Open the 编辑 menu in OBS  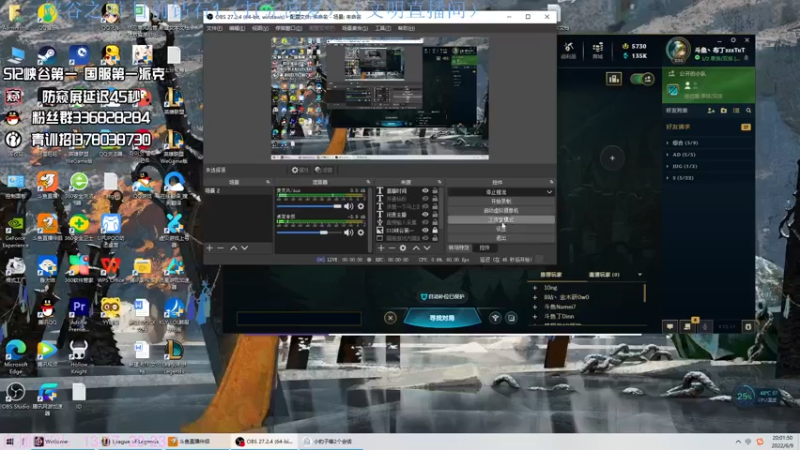pos(237,28)
